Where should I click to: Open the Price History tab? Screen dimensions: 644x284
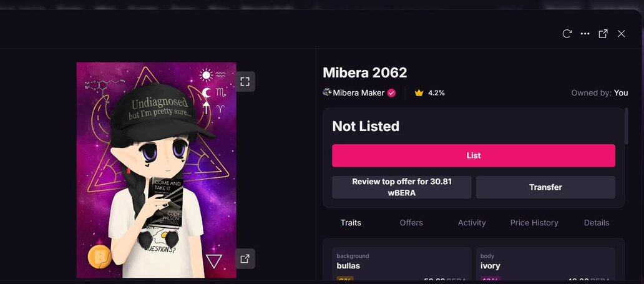click(534, 223)
